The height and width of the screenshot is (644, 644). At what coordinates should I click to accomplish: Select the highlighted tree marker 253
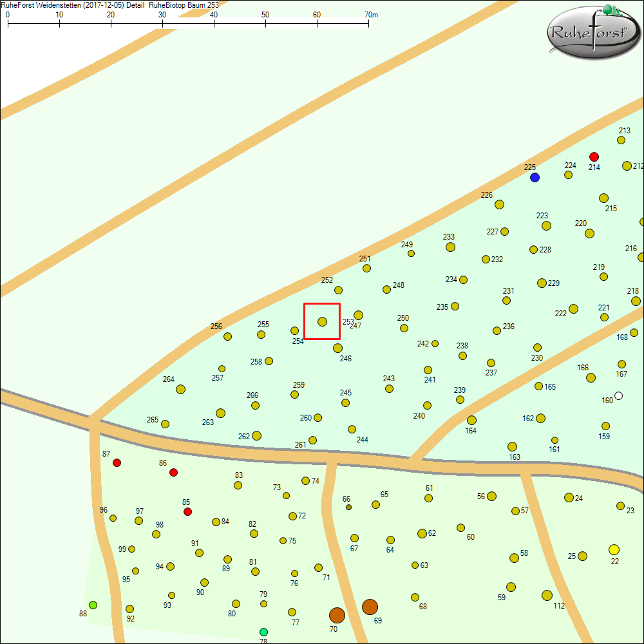pyautogui.click(x=322, y=320)
